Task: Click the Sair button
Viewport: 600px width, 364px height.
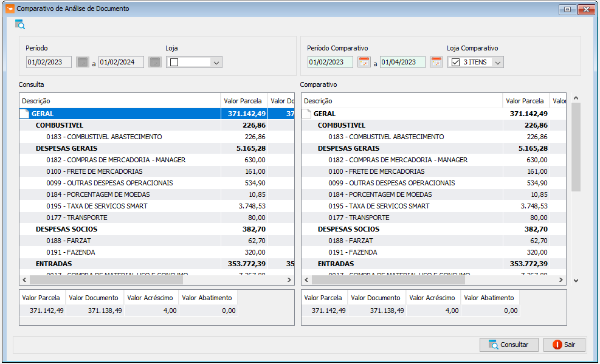Action: click(x=564, y=345)
